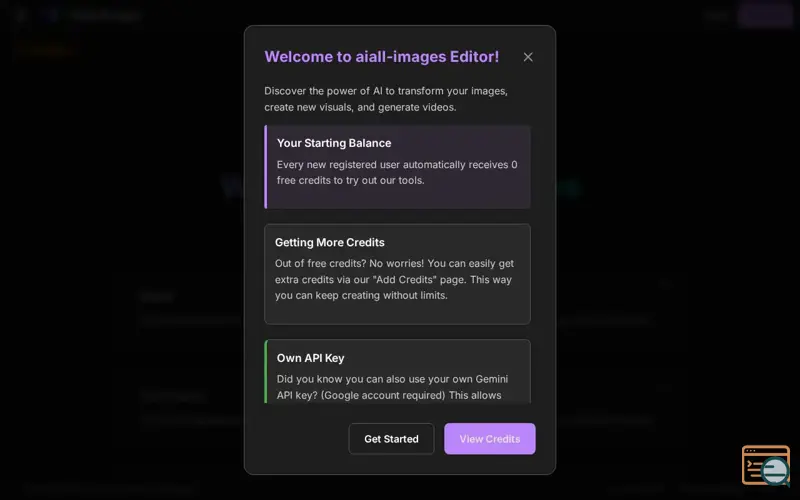Open View Credits
Image resolution: width=800 pixels, height=500 pixels.
[490, 439]
